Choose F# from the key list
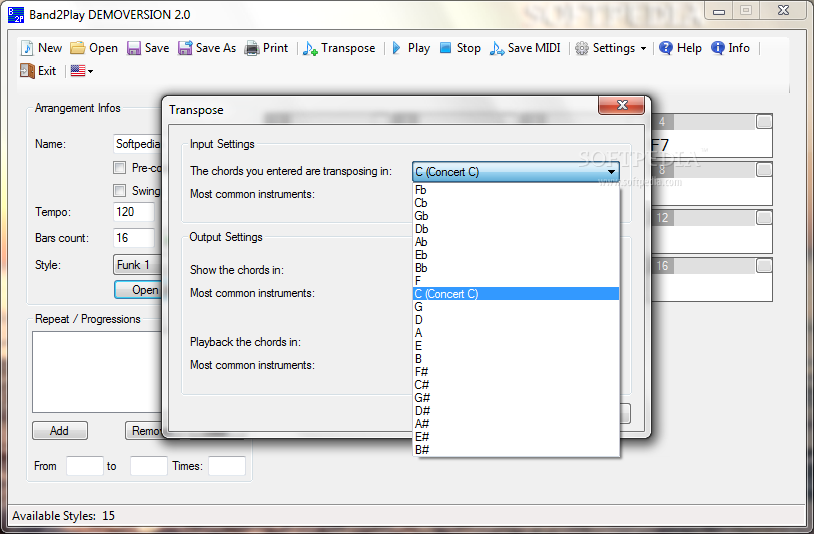814x534 pixels. point(516,372)
